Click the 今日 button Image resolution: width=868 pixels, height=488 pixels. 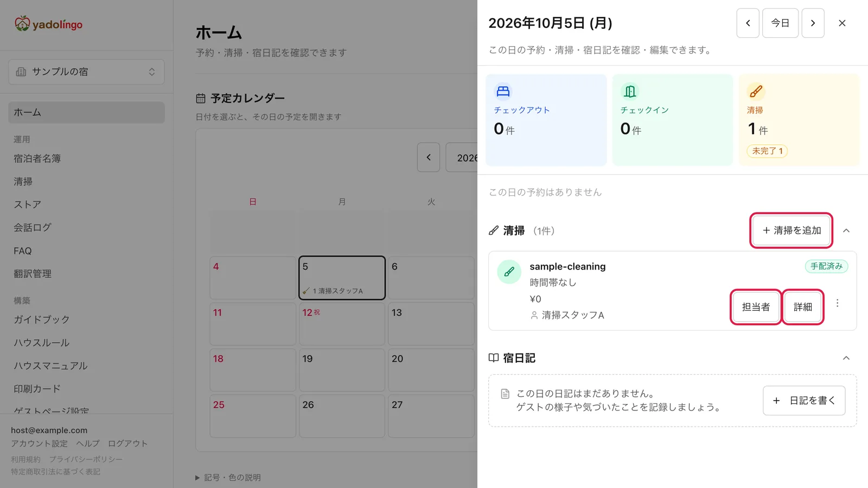click(x=780, y=23)
